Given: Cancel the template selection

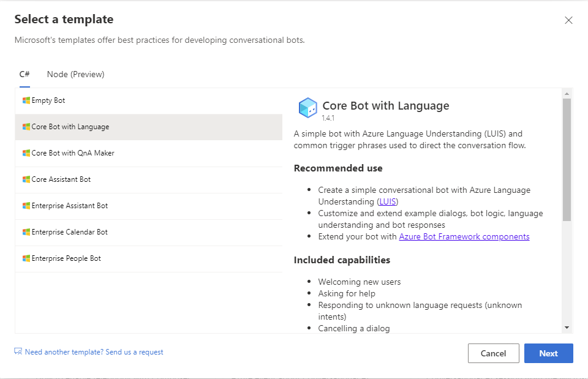Looking at the screenshot, I should pyautogui.click(x=493, y=353).
